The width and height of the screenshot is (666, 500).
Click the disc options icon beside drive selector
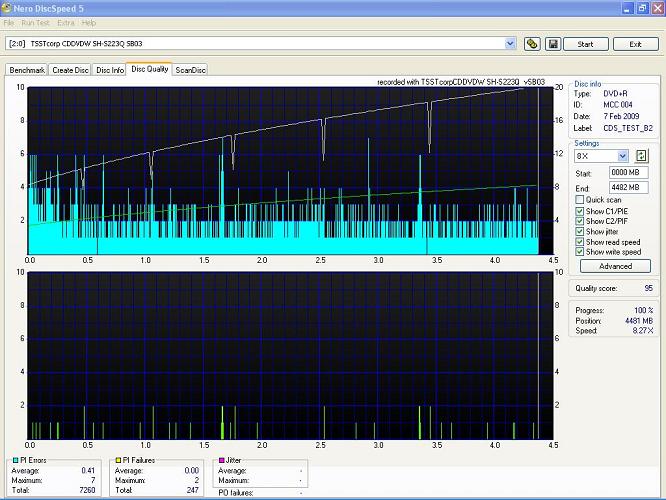tap(532, 44)
